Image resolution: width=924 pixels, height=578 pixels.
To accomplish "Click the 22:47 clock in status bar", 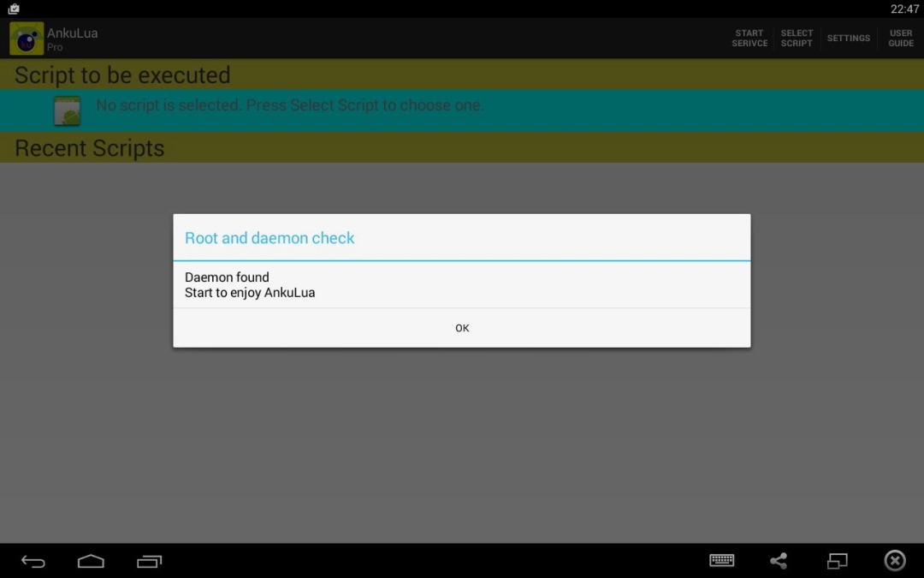I will click(x=904, y=9).
